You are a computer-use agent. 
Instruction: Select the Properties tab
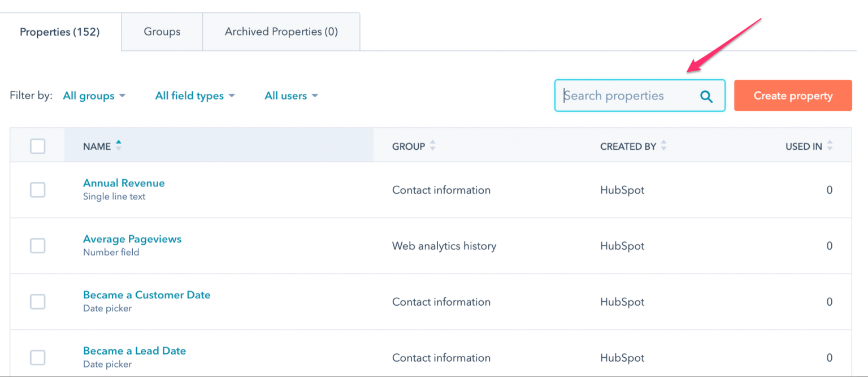click(59, 32)
